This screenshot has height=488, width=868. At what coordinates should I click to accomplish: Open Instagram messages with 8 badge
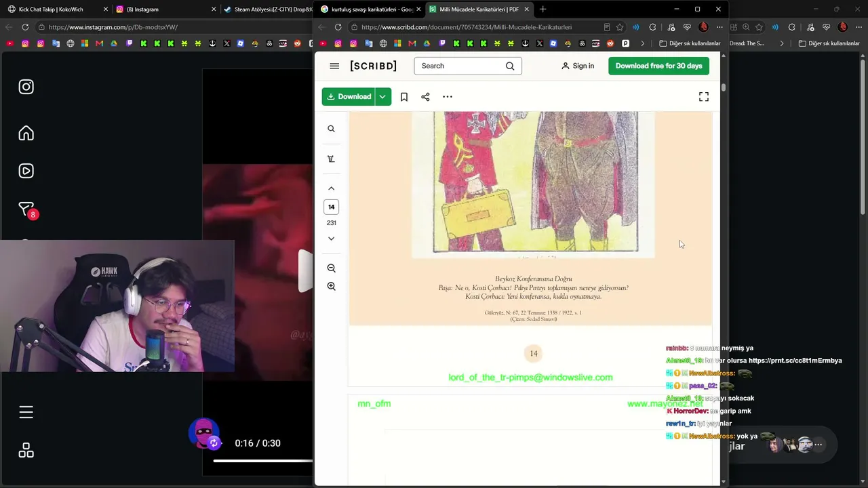tap(26, 209)
